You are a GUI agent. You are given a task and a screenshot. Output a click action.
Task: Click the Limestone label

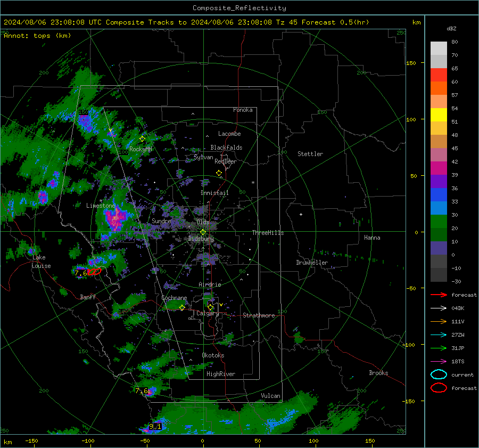pyautogui.click(x=101, y=206)
